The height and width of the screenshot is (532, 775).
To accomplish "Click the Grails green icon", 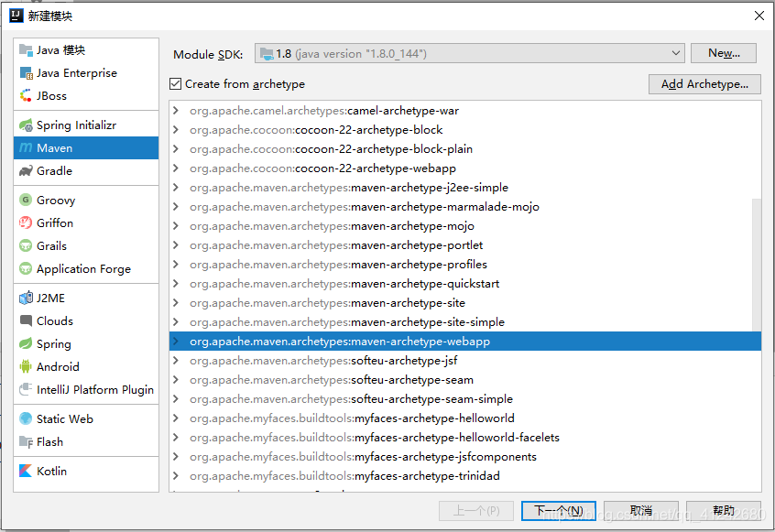I will 26,245.
